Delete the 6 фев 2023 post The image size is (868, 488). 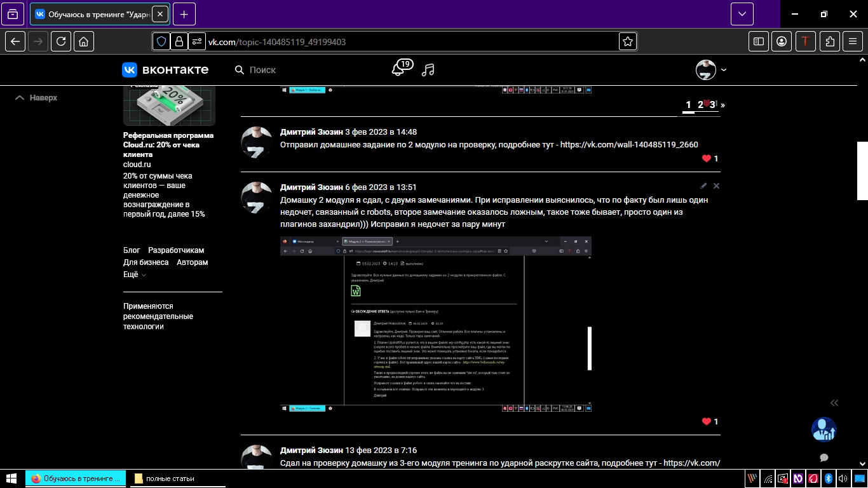coord(716,186)
